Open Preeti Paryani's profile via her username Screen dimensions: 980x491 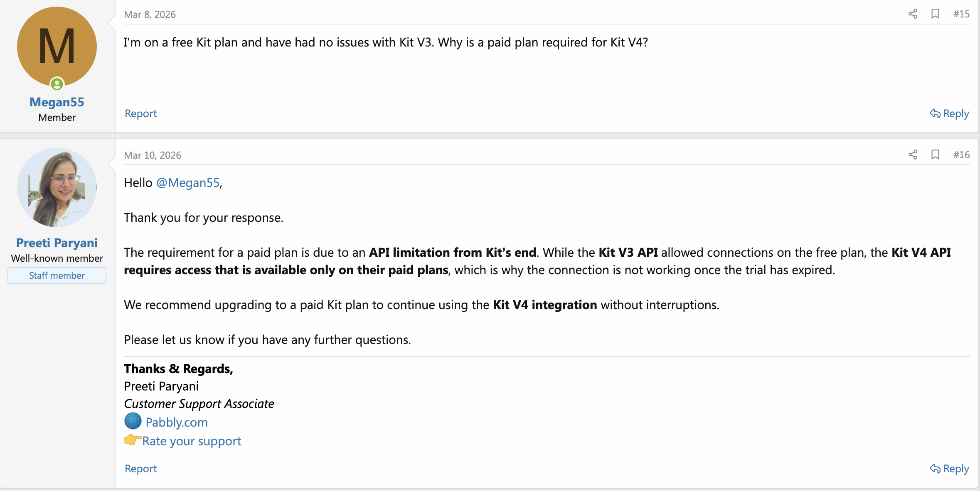coord(57,243)
